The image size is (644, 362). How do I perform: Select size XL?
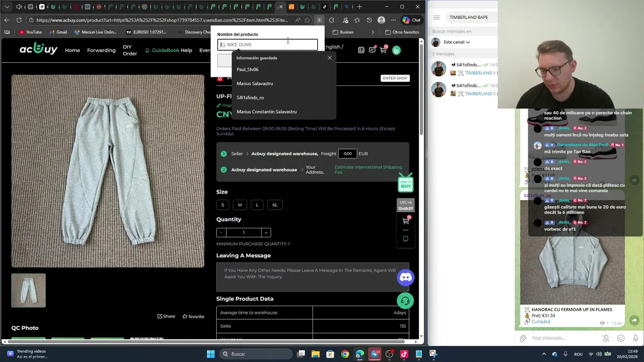click(275, 205)
